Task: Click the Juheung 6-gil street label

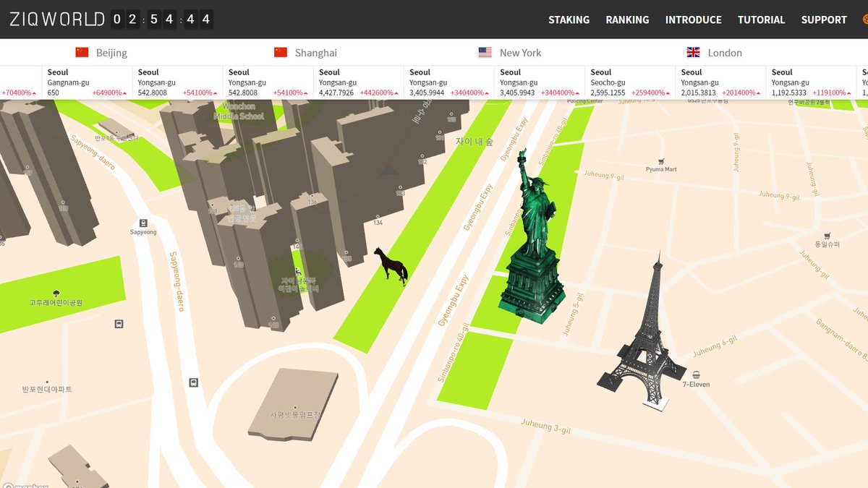Action: point(715,347)
